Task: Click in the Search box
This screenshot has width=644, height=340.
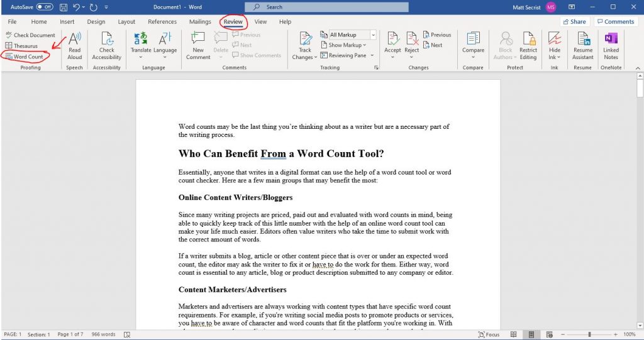Action: click(x=326, y=7)
